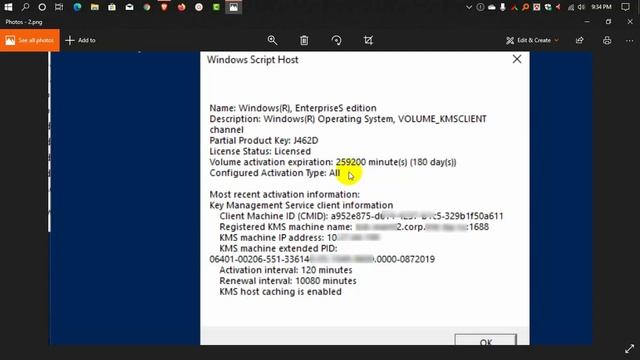Screen dimensions: 640x360
Task: Click OK in the Windows Script Host dialog
Action: [485, 340]
